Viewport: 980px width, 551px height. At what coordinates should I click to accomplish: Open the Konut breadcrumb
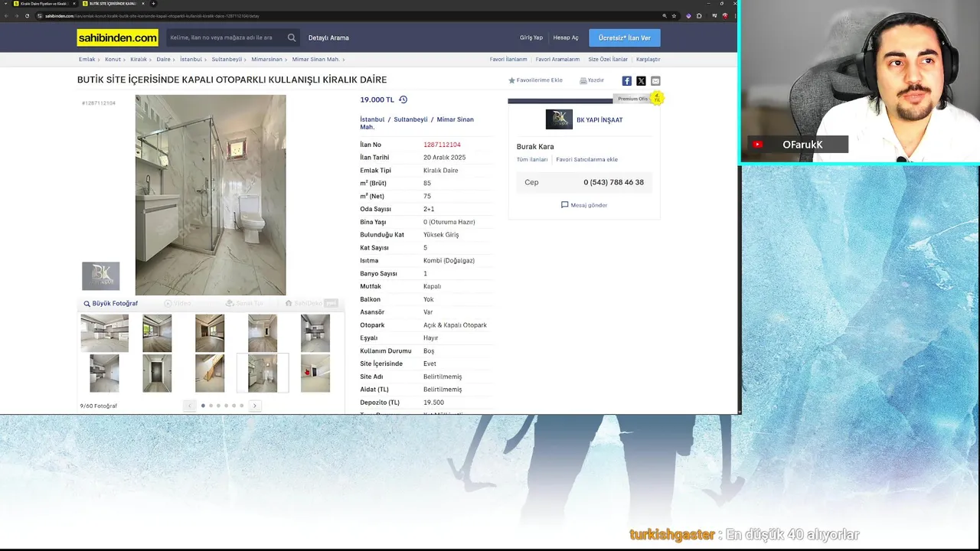[x=113, y=59]
